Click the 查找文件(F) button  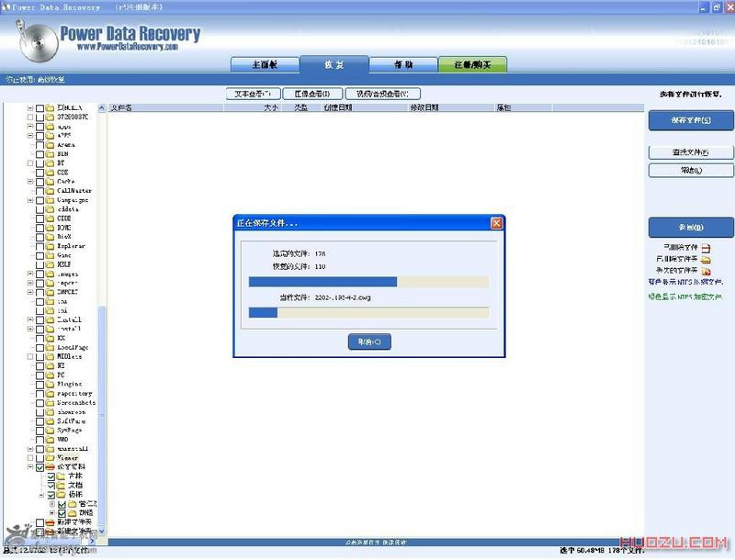691,152
